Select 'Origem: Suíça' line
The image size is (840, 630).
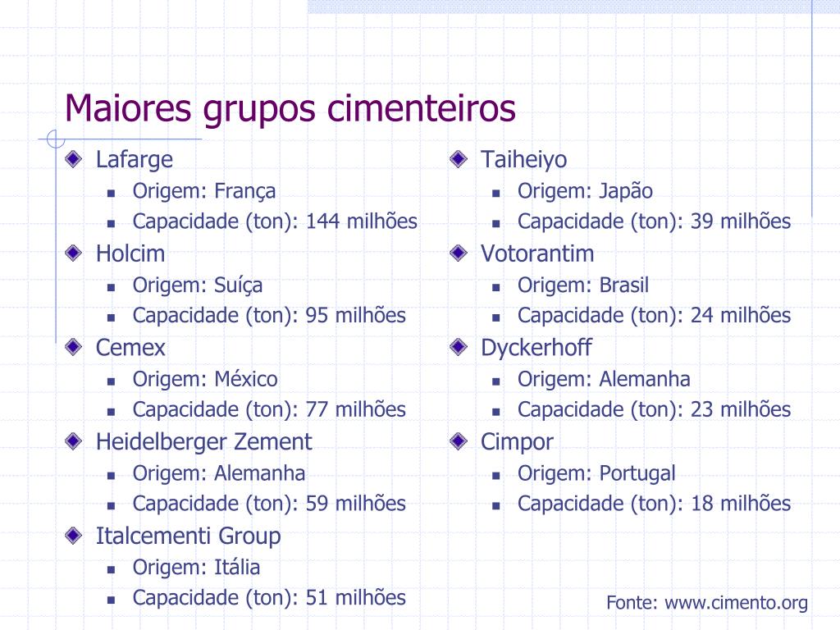[x=198, y=285]
